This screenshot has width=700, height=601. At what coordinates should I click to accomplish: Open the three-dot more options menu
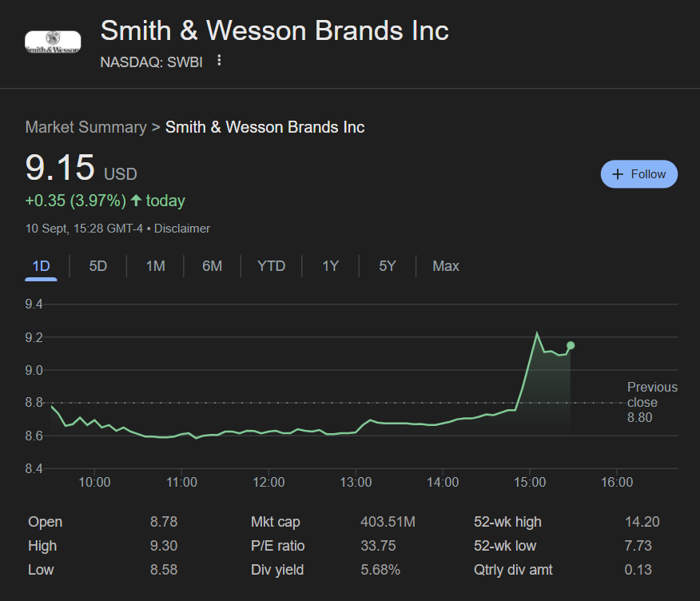coord(219,61)
